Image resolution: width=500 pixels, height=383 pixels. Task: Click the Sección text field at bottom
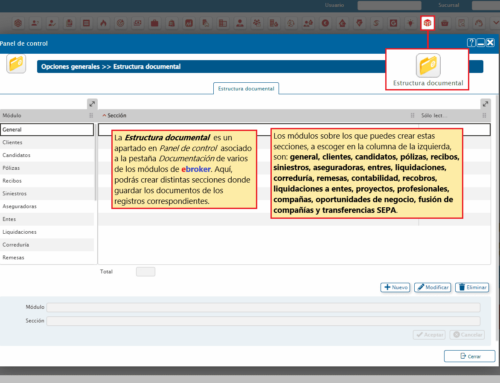pyautogui.click(x=263, y=321)
